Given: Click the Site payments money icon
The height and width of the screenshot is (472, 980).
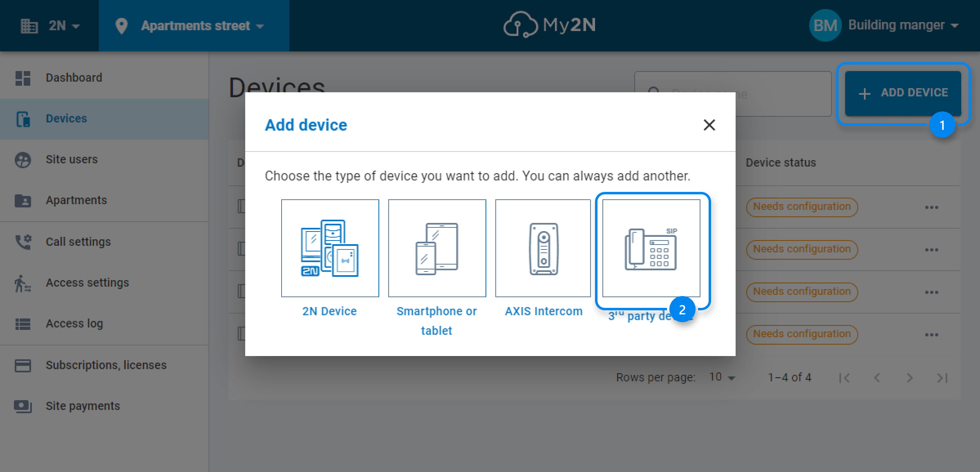Looking at the screenshot, I should click(23, 406).
